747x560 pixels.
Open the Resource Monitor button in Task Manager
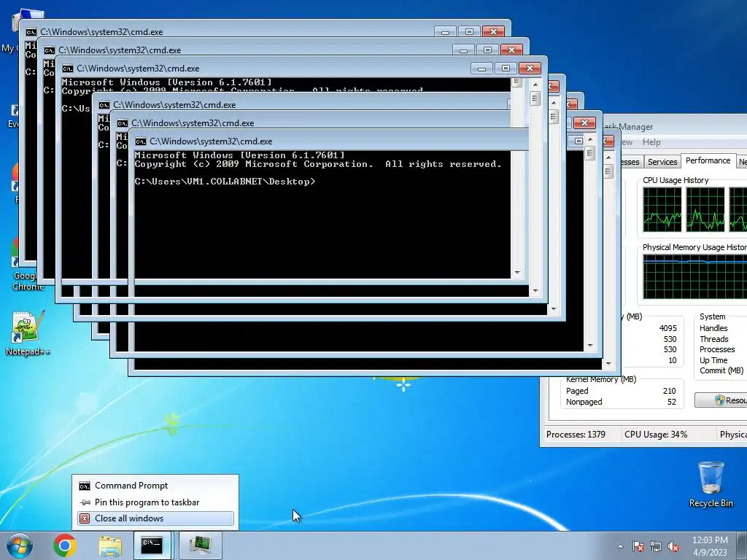[x=721, y=400]
